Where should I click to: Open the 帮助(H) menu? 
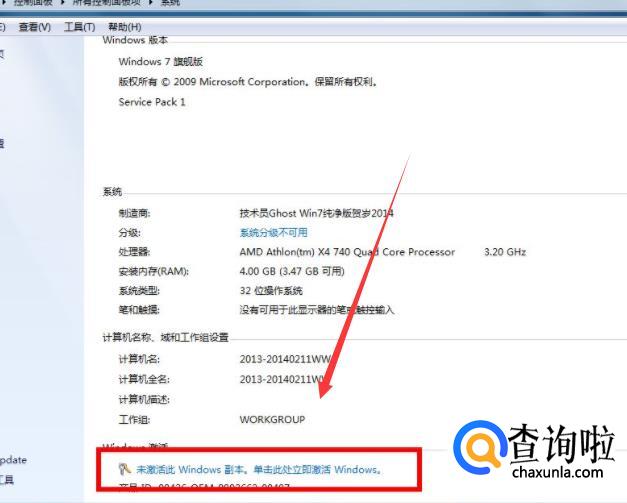pos(125,27)
